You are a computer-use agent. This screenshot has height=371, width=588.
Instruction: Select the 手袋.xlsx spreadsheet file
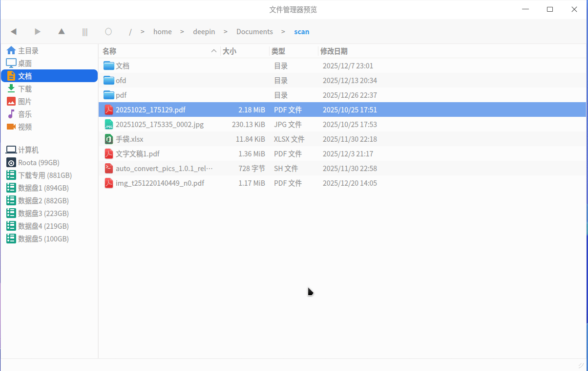342,139
